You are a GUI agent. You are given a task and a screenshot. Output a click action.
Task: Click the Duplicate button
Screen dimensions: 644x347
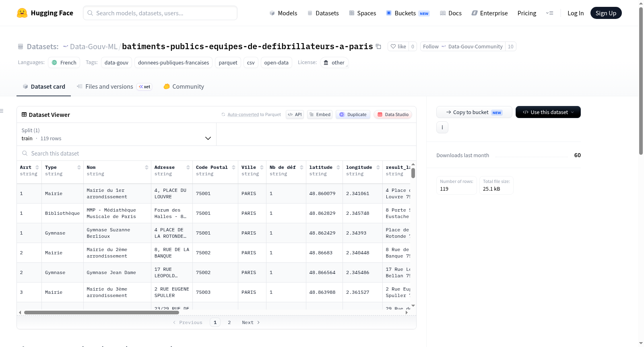tap(353, 114)
